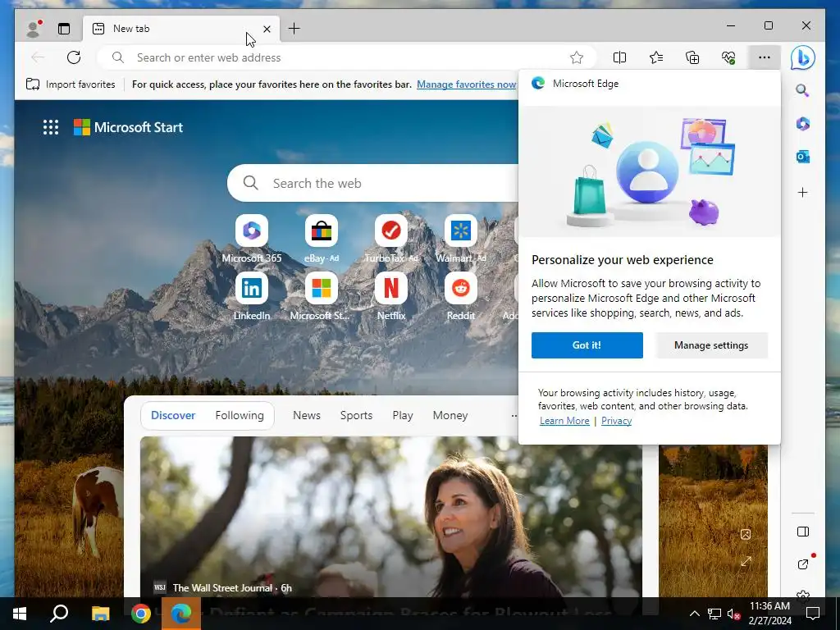Click the muted volume tray icon
Image resolution: width=840 pixels, height=630 pixels.
point(733,614)
